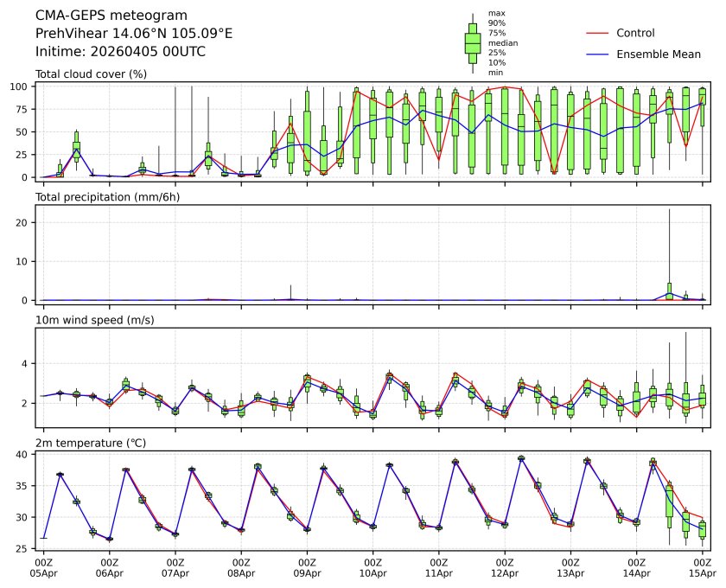Click the tall precipitation spike near 14Apr

[x=669, y=251]
